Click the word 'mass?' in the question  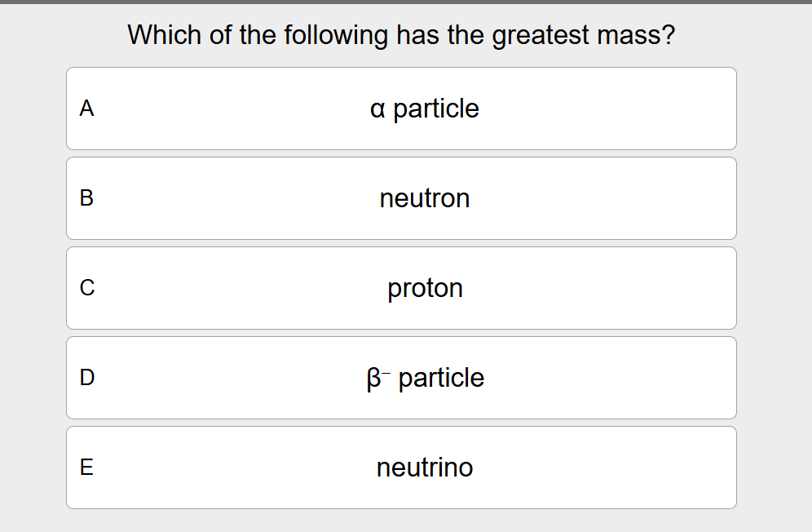[x=637, y=35]
